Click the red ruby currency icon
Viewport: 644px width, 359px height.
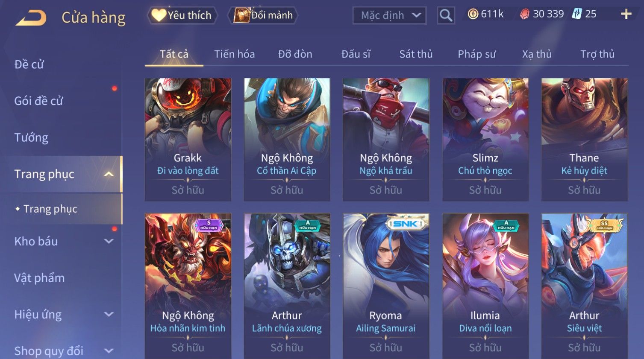point(524,14)
